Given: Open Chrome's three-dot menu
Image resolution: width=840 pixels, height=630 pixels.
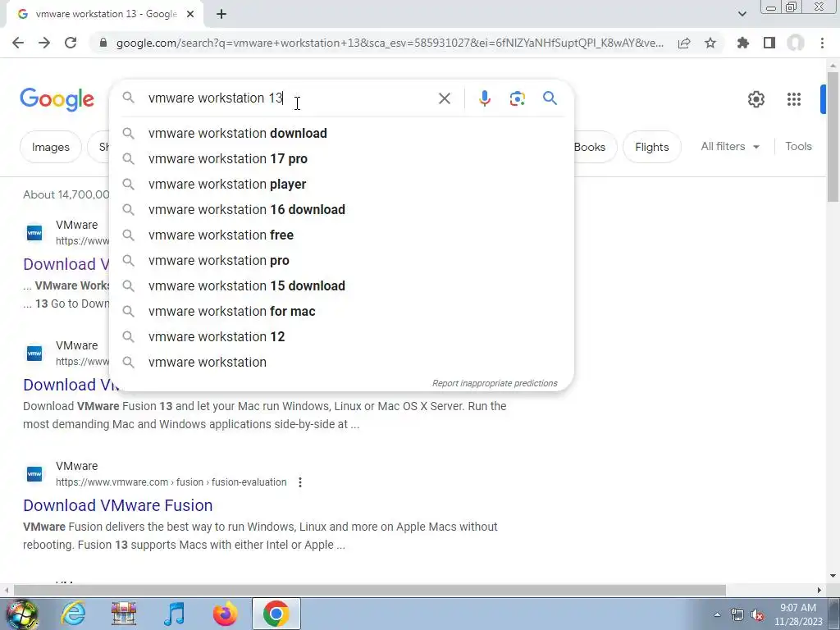Looking at the screenshot, I should point(822,43).
